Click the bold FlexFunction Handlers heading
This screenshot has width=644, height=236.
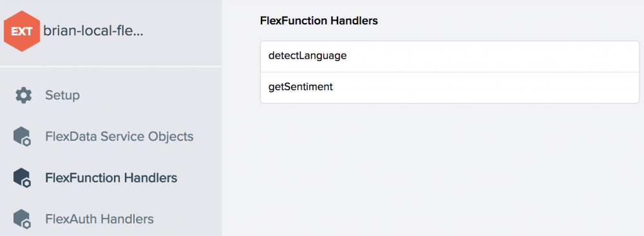coord(319,21)
